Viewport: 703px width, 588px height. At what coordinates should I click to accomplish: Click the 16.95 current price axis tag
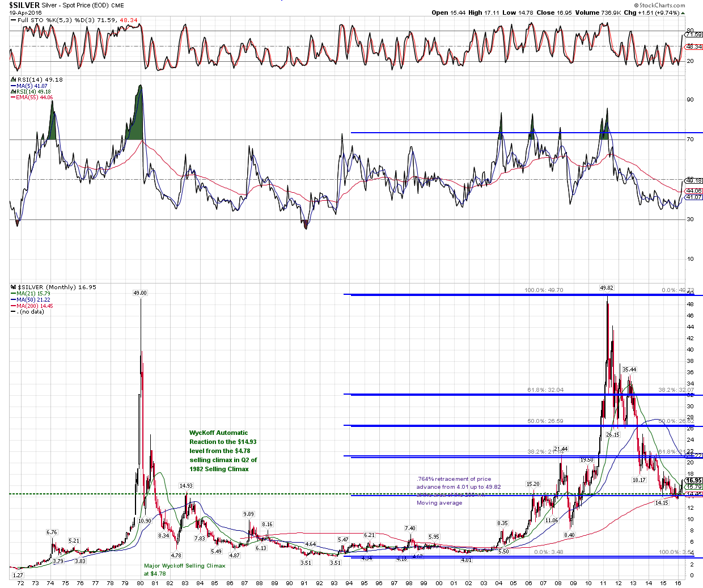(x=694, y=480)
